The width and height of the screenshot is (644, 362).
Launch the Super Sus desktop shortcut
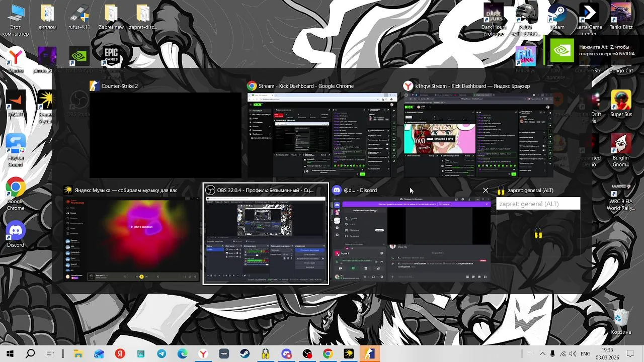coord(621,104)
